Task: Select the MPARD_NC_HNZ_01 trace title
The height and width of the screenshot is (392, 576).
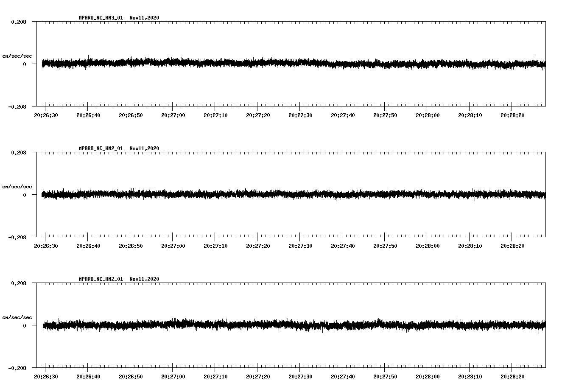Action: (101, 278)
